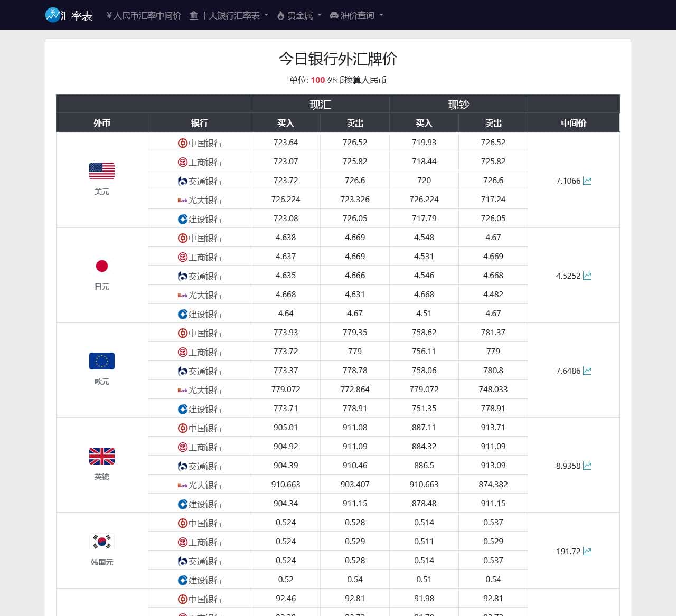Image resolution: width=676 pixels, height=616 pixels.
Task: Open 交通银行 in the 美元 group
Action: [200, 181]
